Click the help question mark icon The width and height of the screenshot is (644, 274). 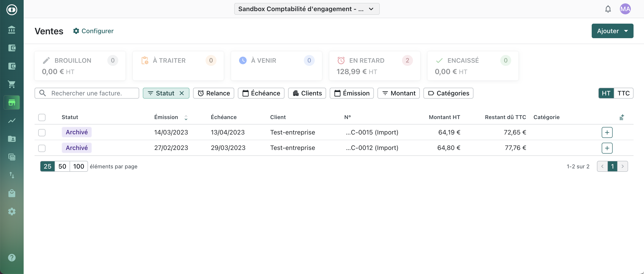pos(12,257)
